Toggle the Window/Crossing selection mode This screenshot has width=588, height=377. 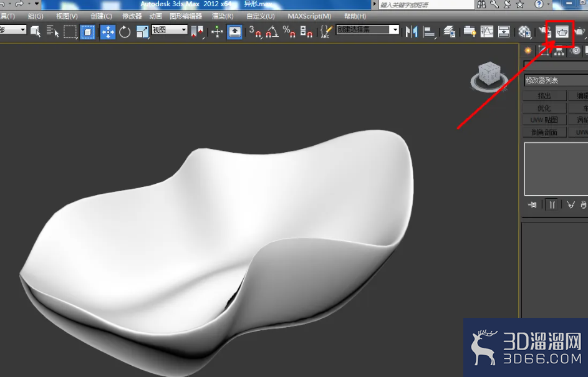[87, 32]
